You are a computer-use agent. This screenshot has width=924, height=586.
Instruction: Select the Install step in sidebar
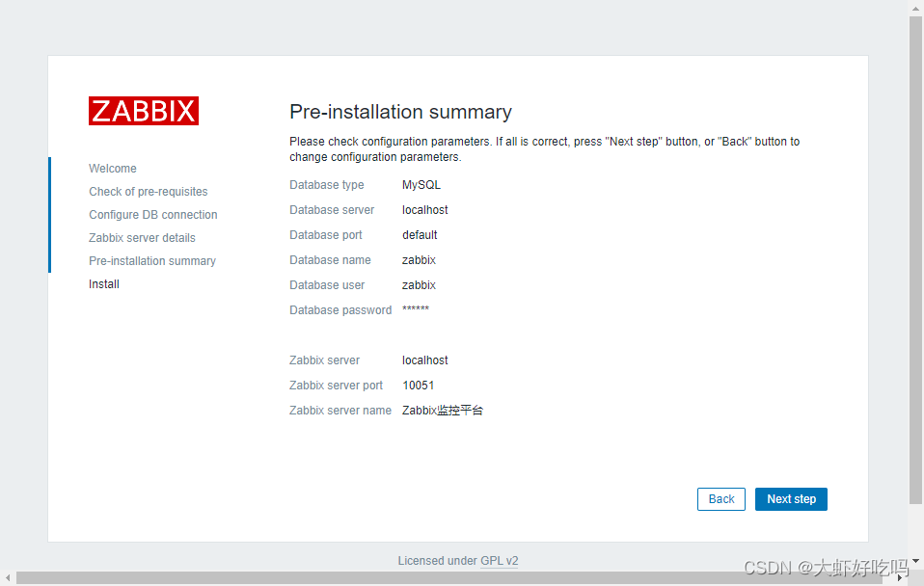click(x=104, y=284)
